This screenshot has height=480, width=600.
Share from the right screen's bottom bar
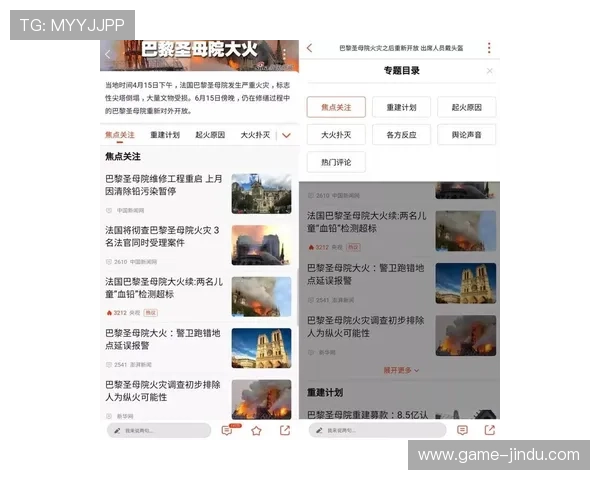click(x=490, y=430)
